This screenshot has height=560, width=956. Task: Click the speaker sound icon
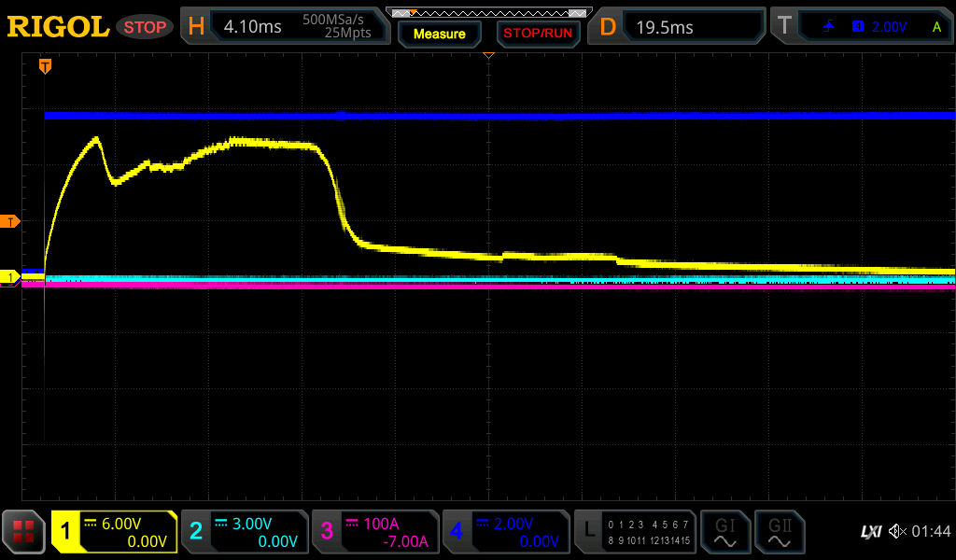[x=896, y=531]
